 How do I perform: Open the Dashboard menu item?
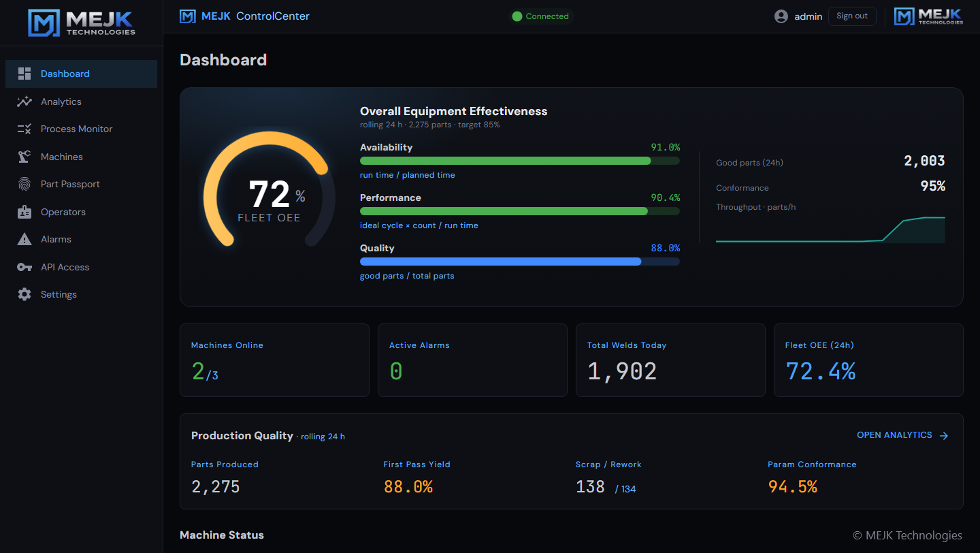[81, 74]
